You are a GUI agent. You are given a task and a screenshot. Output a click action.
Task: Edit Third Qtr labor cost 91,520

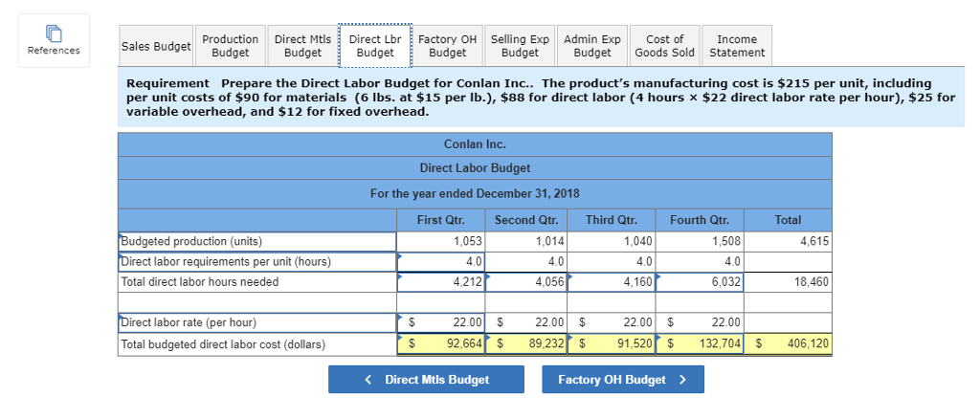[612, 343]
